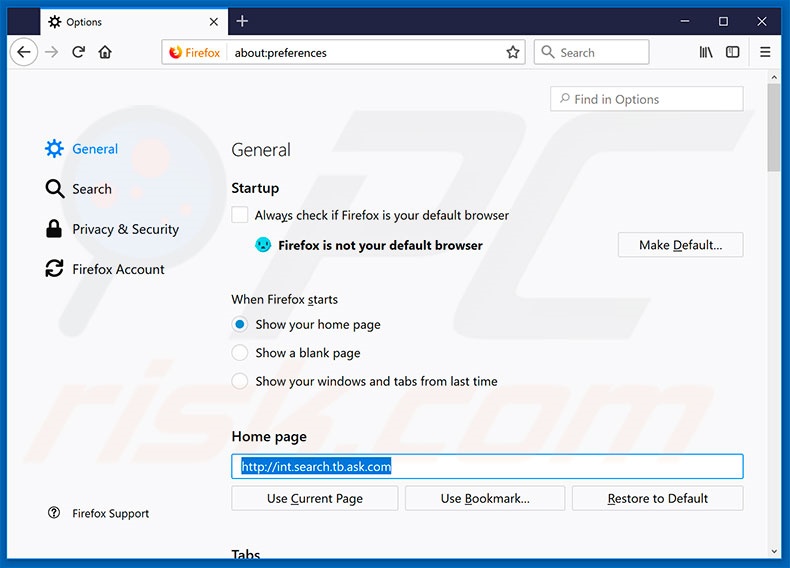790x568 pixels.
Task: Close the Firefox window
Action: [x=762, y=21]
